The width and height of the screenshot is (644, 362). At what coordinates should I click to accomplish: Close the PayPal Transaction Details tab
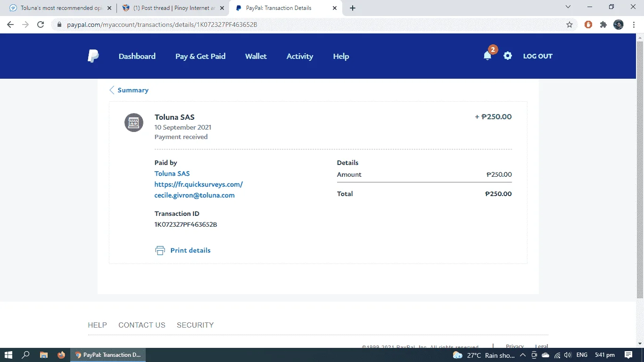pos(335,8)
